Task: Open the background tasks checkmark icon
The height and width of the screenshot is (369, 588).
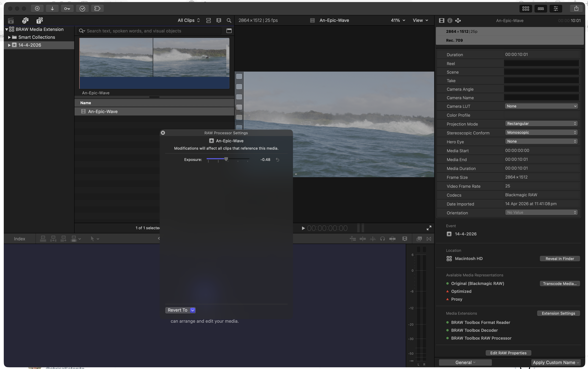Action: point(82,9)
